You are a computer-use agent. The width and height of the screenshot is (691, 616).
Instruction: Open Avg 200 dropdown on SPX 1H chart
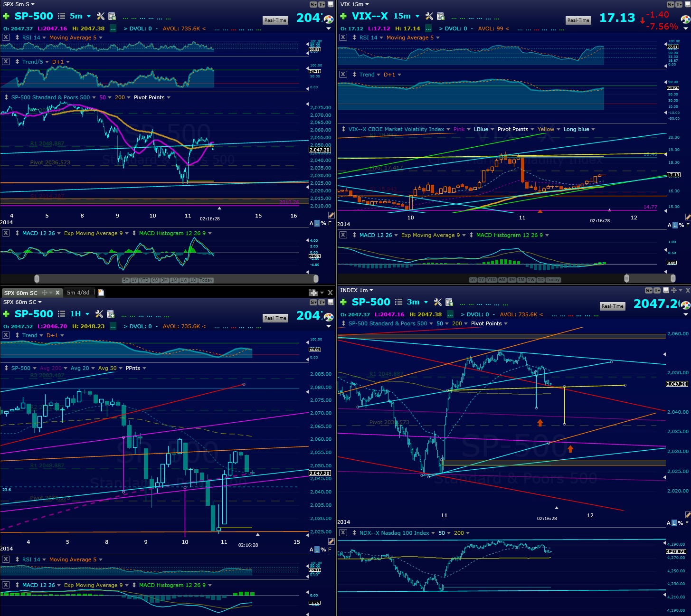tap(66, 368)
